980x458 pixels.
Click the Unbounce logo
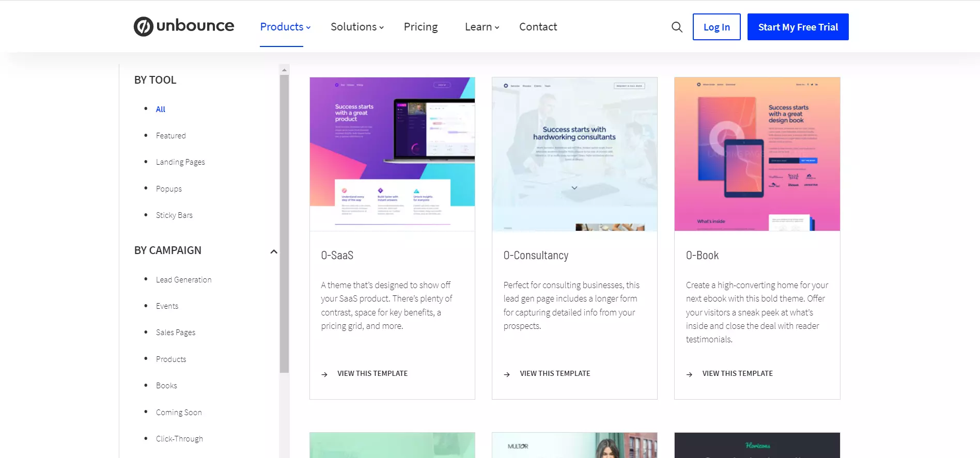[184, 26]
